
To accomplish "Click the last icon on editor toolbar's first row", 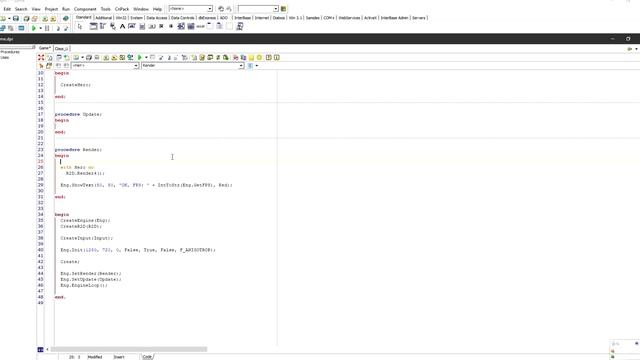I will point(277,58).
